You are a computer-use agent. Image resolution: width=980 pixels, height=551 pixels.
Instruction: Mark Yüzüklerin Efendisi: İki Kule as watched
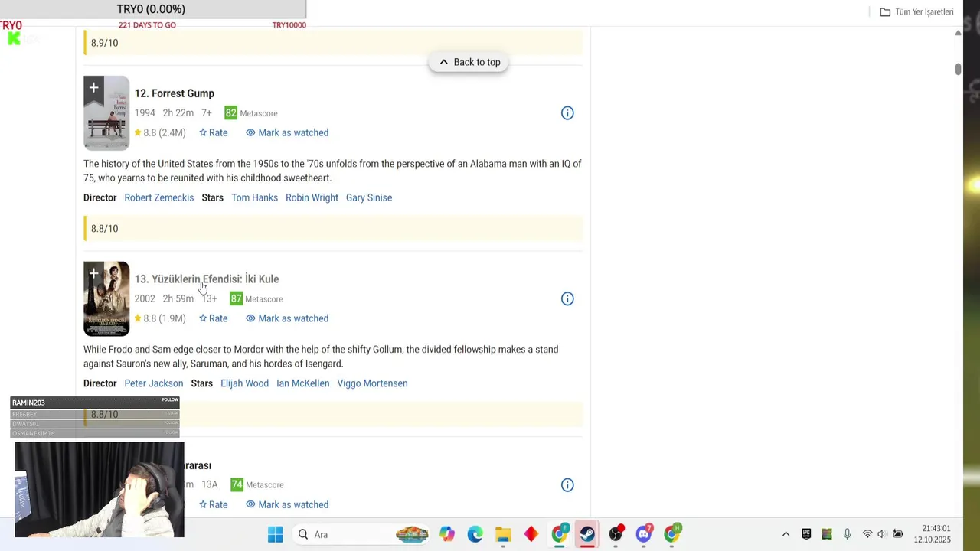[x=287, y=318]
